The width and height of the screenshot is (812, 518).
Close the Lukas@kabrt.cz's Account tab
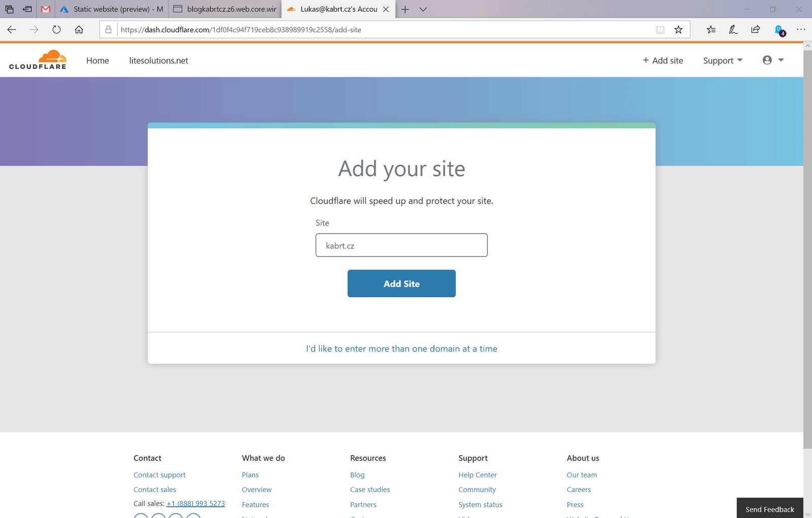click(x=386, y=9)
